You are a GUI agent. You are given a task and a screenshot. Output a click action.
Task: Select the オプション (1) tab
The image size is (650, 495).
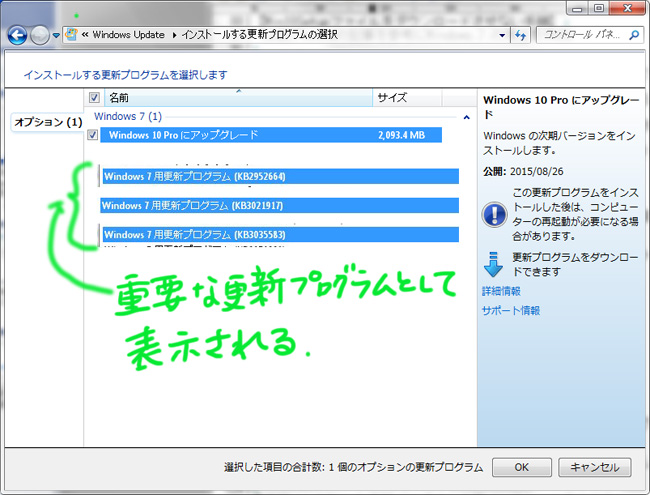click(x=47, y=123)
